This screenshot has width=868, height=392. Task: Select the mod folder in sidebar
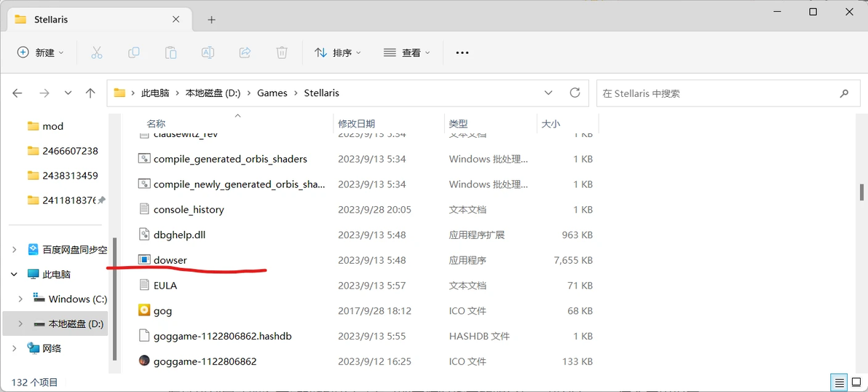pos(53,126)
